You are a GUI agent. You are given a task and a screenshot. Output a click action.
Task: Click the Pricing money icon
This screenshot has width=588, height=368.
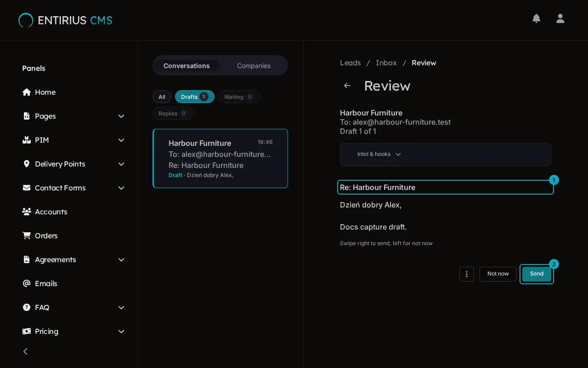(x=27, y=331)
